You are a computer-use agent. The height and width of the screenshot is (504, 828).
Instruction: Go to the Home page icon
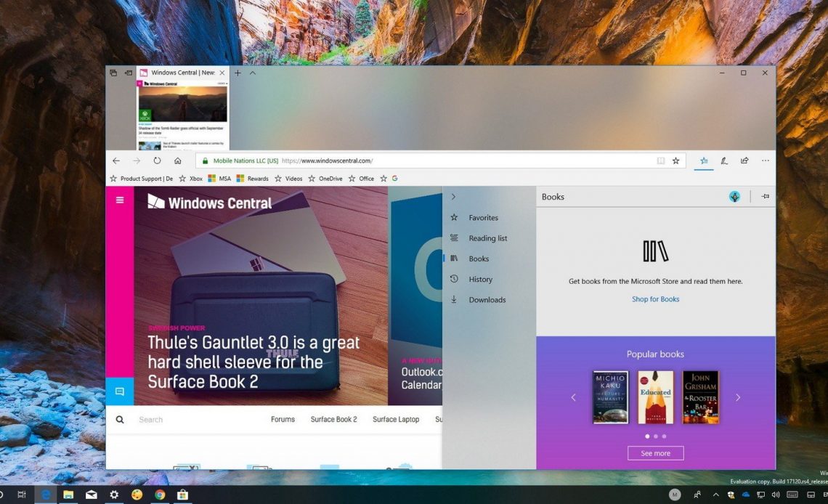[177, 160]
